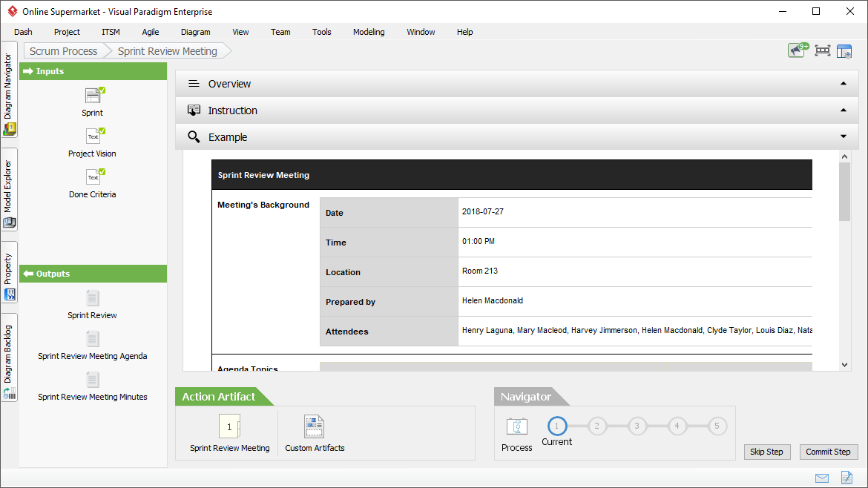Open Sprint Review Meeting Minutes output icon
Viewport: 868px width, 488px height.
pyautogui.click(x=93, y=380)
